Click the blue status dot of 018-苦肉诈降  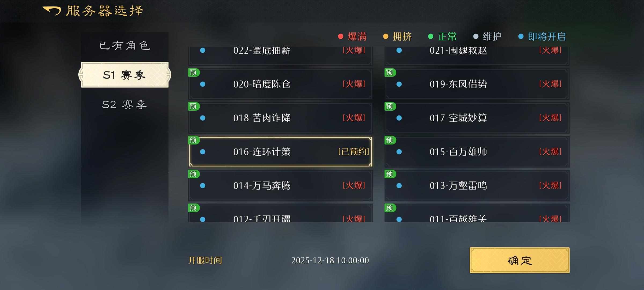(x=203, y=118)
